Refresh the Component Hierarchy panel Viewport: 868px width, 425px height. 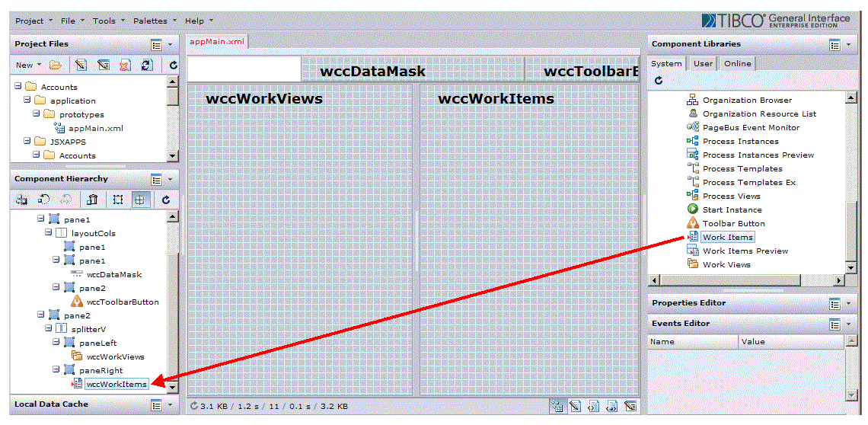click(x=165, y=200)
